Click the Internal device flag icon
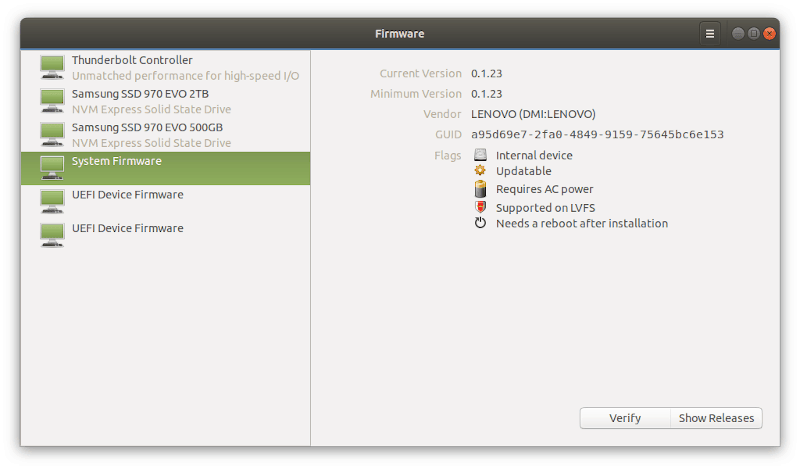The image size is (800, 469). coord(480,155)
